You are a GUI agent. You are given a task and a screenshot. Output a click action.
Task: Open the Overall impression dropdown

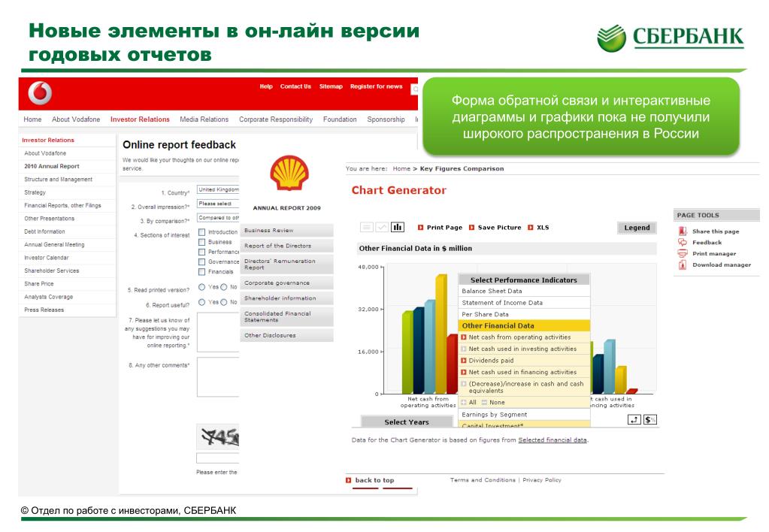click(x=218, y=204)
